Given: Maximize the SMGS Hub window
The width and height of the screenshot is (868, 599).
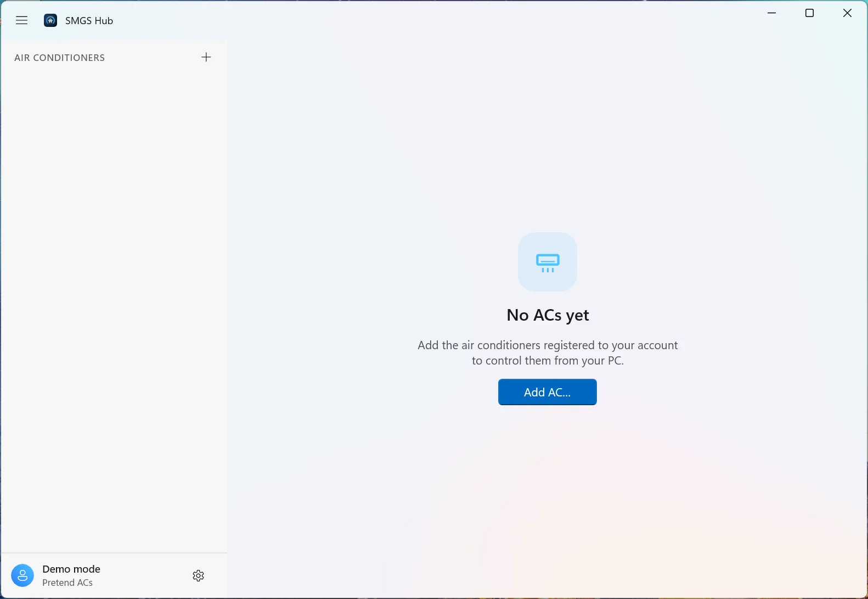Looking at the screenshot, I should point(809,13).
